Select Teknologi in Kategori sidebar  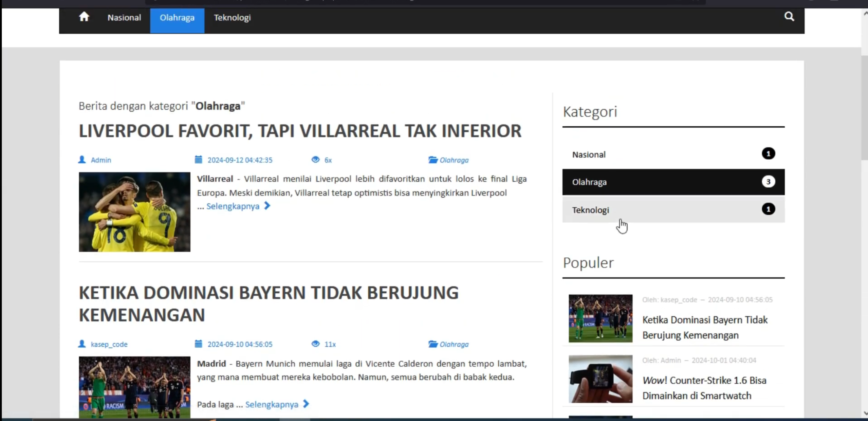673,210
